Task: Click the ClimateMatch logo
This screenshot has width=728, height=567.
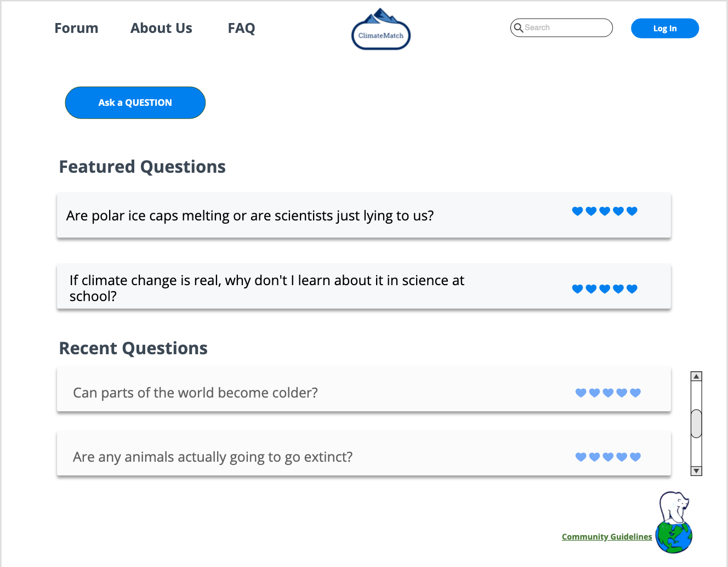Action: click(x=381, y=31)
